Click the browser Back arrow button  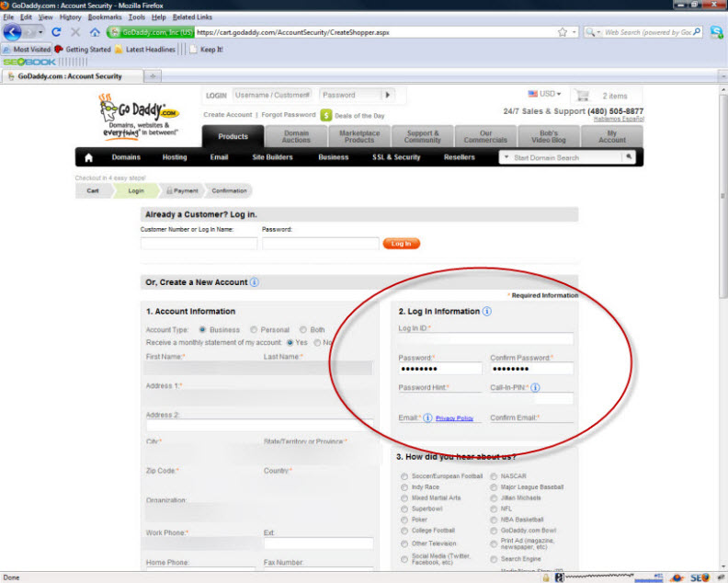coord(12,32)
